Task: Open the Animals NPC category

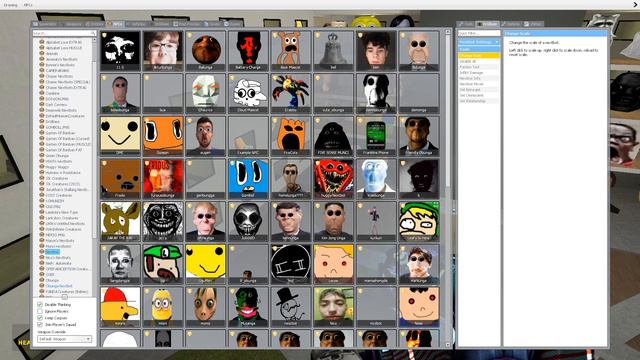Action: point(52,53)
